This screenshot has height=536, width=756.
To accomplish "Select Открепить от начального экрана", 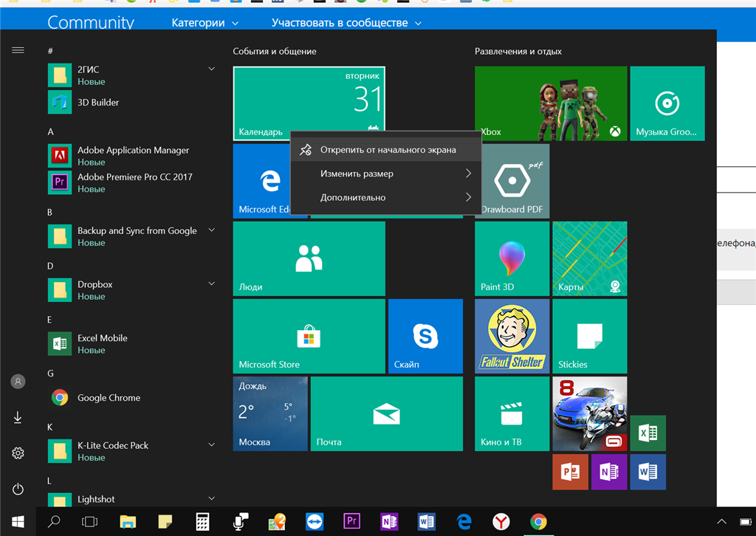I will coord(385,149).
